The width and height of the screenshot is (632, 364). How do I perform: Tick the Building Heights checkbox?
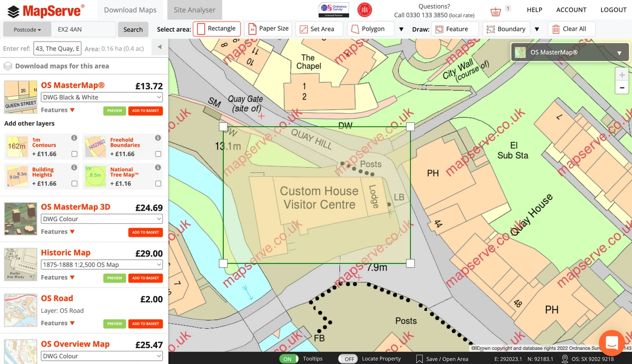point(74,184)
